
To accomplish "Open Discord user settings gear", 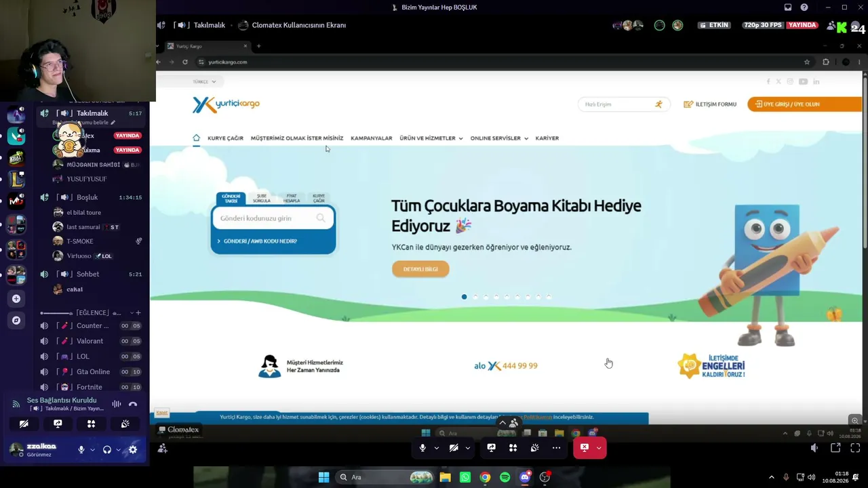I will point(133,449).
